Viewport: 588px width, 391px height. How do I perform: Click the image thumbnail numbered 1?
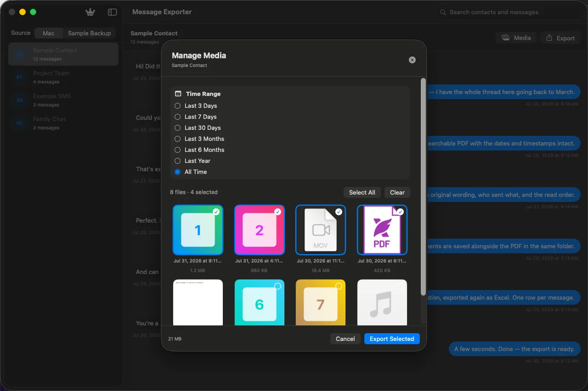click(x=198, y=230)
